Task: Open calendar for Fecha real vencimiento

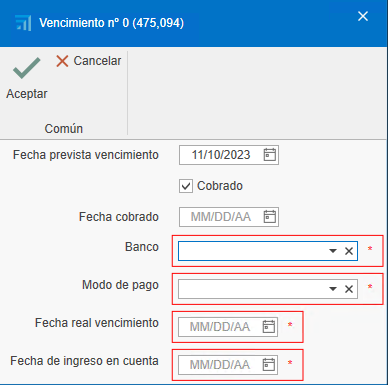Action: 269,327
